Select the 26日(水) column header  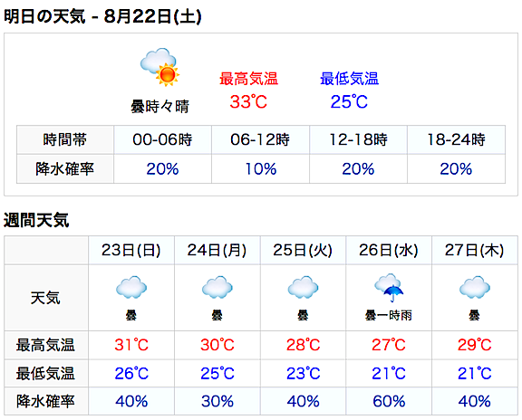[x=389, y=251]
